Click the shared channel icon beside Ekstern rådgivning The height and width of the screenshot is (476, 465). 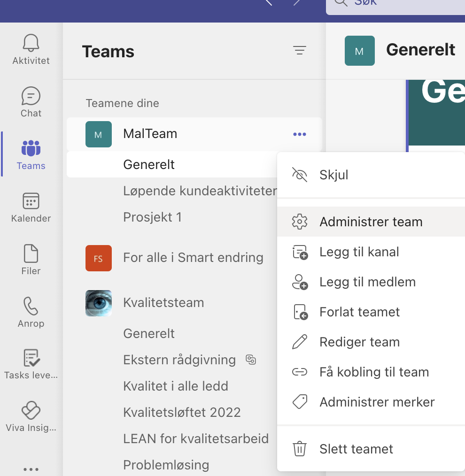tap(251, 360)
